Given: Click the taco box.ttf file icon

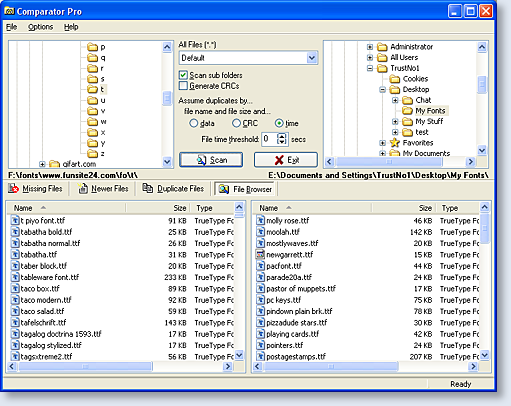Looking at the screenshot, I should [15, 288].
